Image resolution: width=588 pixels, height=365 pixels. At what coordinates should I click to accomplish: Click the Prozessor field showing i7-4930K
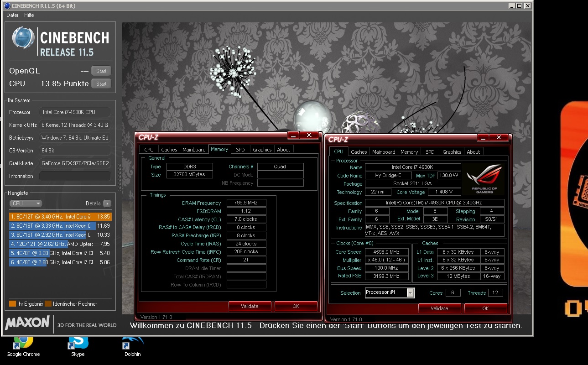75,112
